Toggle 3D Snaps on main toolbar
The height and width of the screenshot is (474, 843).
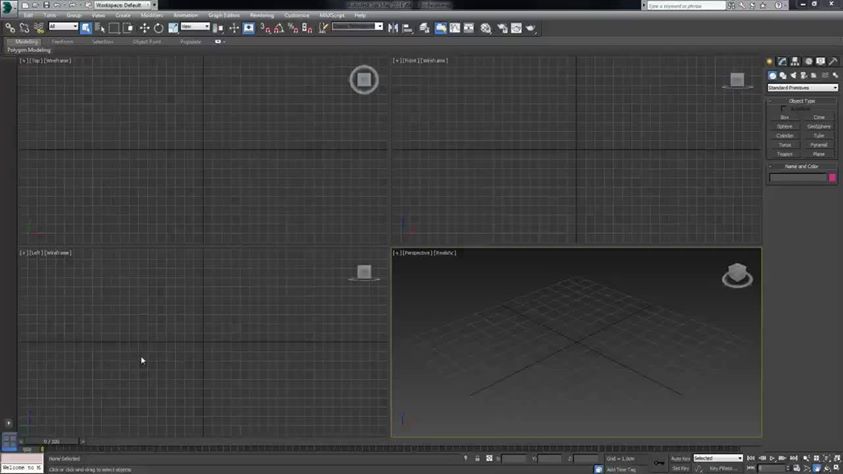point(265,28)
